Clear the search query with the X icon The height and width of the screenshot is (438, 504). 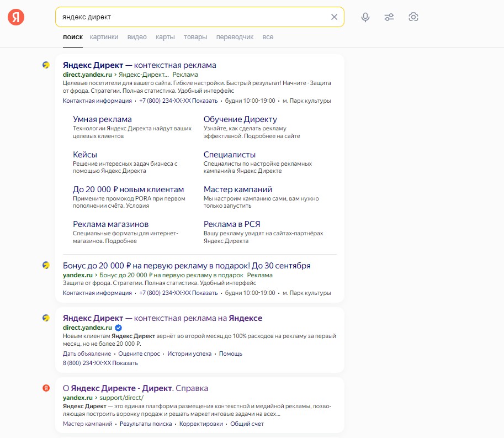[x=335, y=17]
